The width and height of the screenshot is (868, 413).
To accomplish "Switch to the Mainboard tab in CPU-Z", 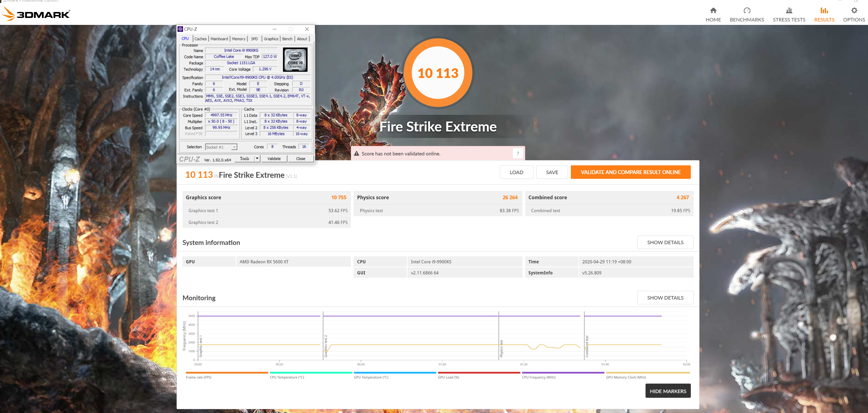I will 219,39.
